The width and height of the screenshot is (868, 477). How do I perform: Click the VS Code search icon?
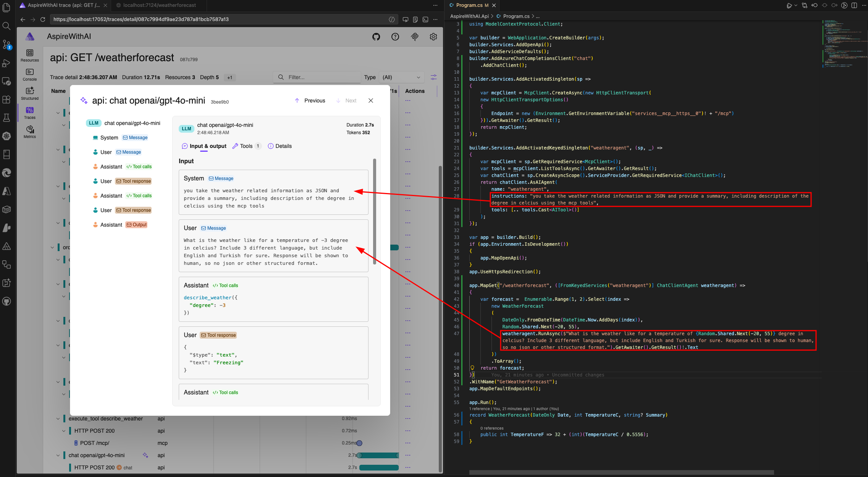[6, 26]
